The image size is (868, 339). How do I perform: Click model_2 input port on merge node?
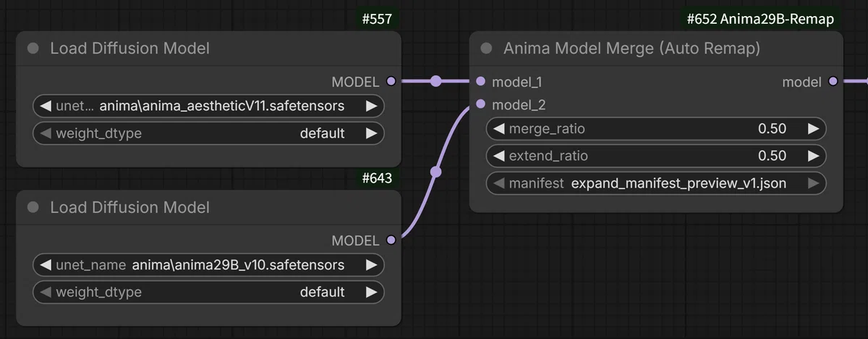pyautogui.click(x=481, y=105)
